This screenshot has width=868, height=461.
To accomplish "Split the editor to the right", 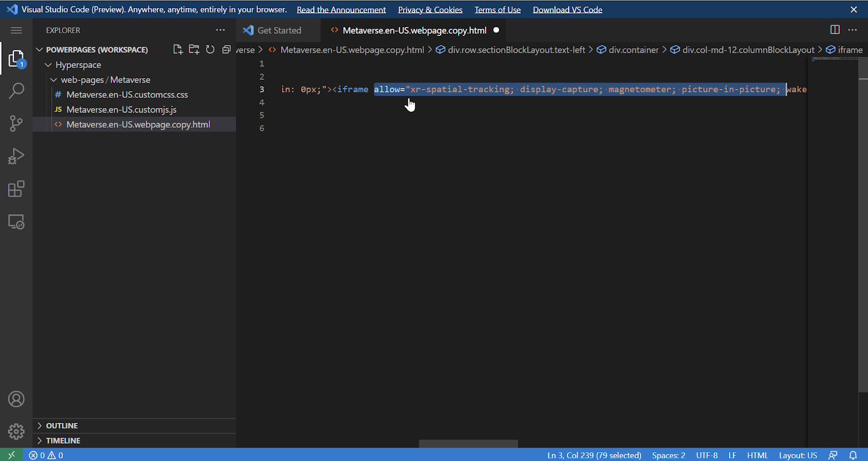I will coord(835,30).
